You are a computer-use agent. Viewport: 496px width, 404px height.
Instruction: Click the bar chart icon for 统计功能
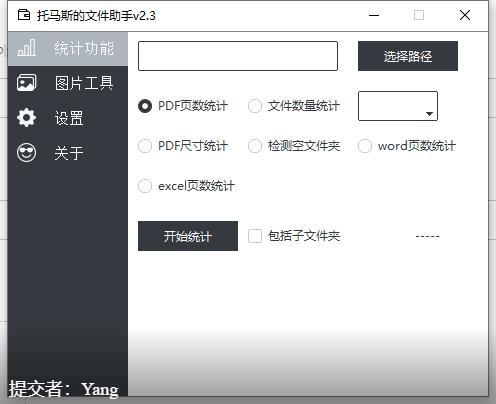(x=26, y=48)
